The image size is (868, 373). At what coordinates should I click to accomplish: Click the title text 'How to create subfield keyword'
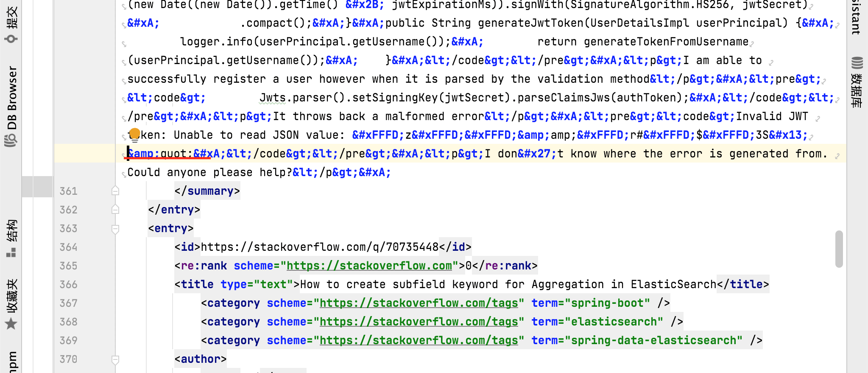(399, 284)
